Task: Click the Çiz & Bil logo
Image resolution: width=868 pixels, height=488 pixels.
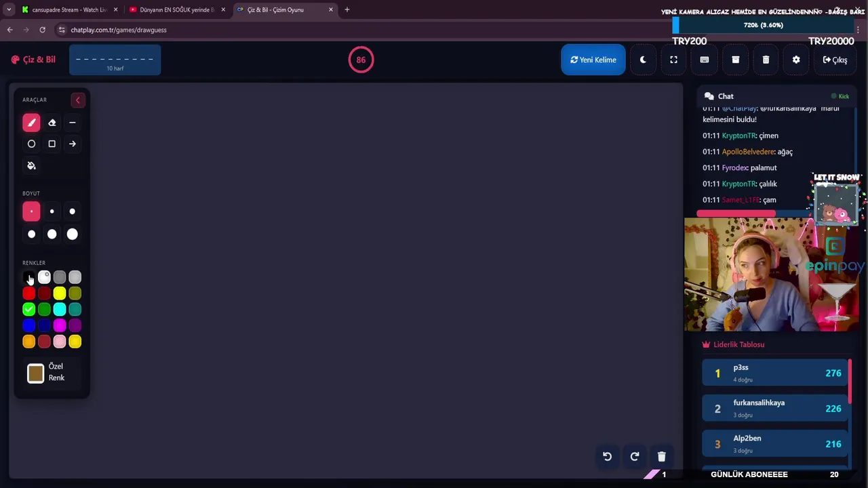Action: click(x=33, y=60)
